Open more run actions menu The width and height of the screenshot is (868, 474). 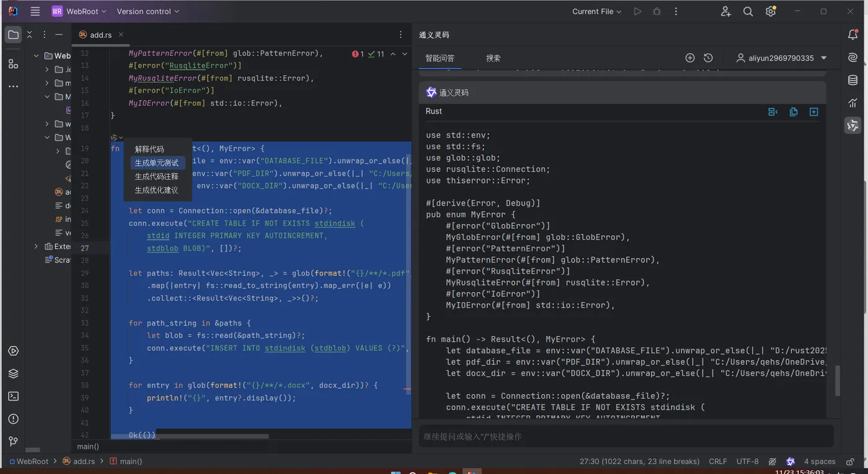pos(676,11)
